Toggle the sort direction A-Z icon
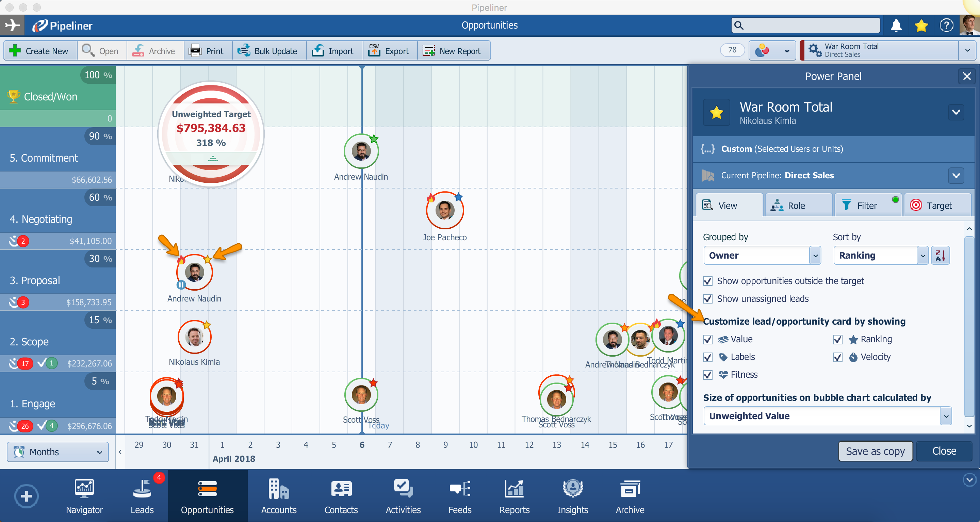This screenshot has width=980, height=522. tap(940, 255)
